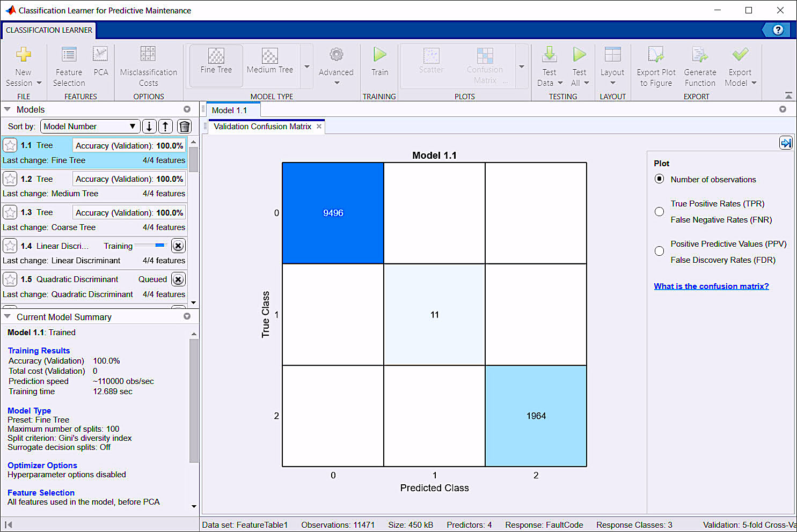Open the Export Model dropdown arrow
Screen dimensions: 797x532
pyautogui.click(x=754, y=83)
